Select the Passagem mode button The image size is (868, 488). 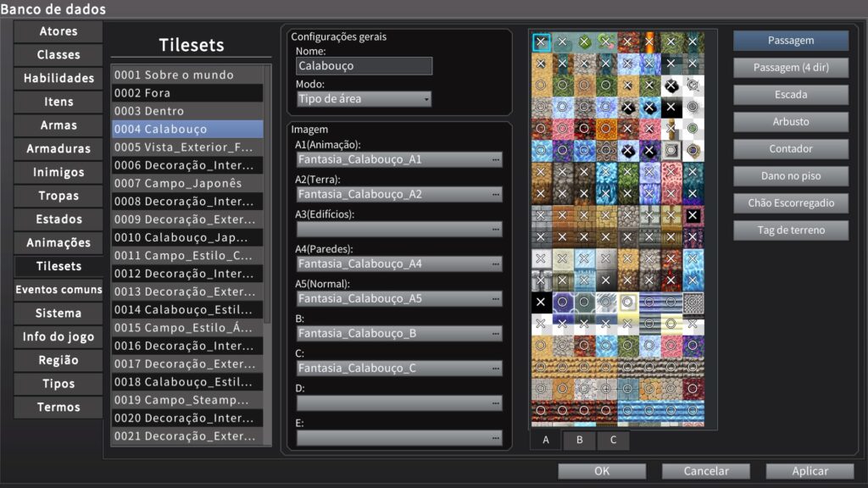[791, 41]
